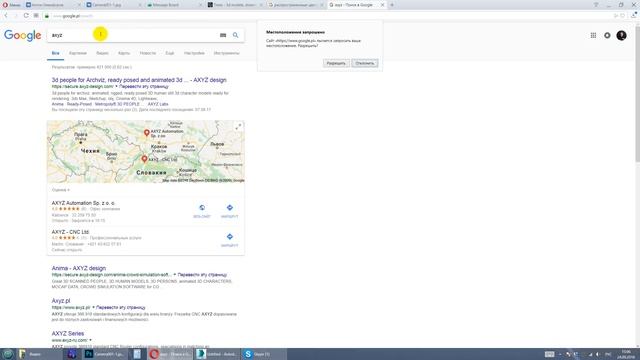Click the Windows Start button

[7, 354]
